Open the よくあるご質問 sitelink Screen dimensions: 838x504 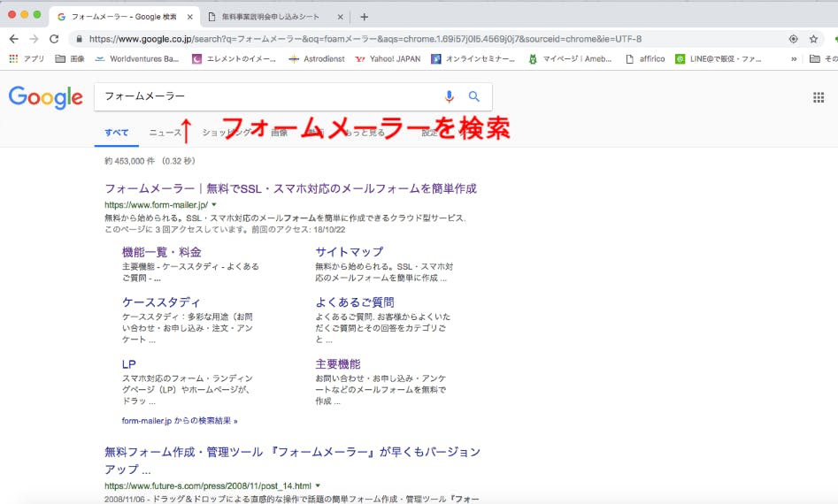[355, 302]
